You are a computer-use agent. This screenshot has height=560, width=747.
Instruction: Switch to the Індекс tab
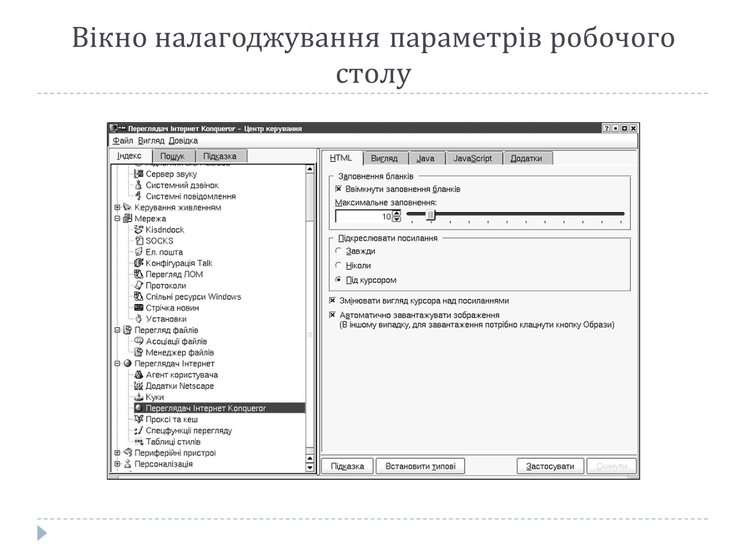(129, 156)
